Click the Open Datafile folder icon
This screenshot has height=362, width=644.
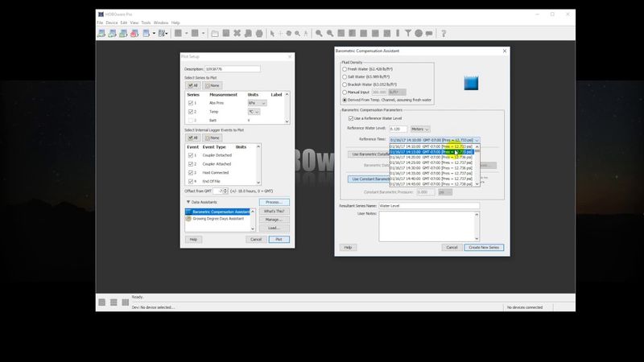tap(215, 34)
